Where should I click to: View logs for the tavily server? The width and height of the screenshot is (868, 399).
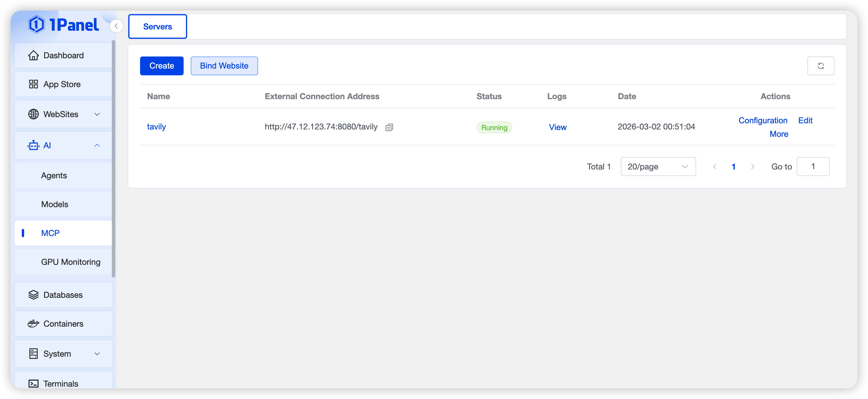coord(557,127)
